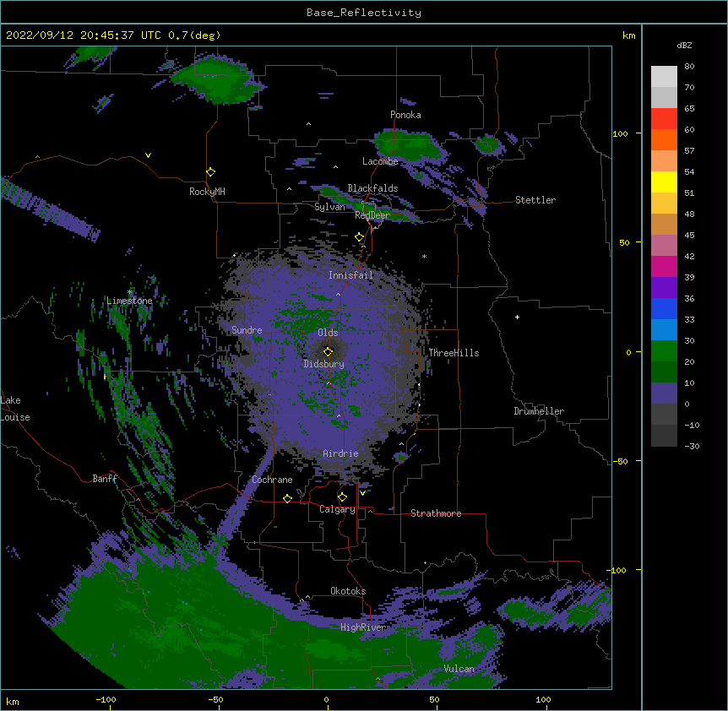Click the -100 tick on the bottom km axis
The width and height of the screenshot is (728, 711).
pyautogui.click(x=106, y=700)
